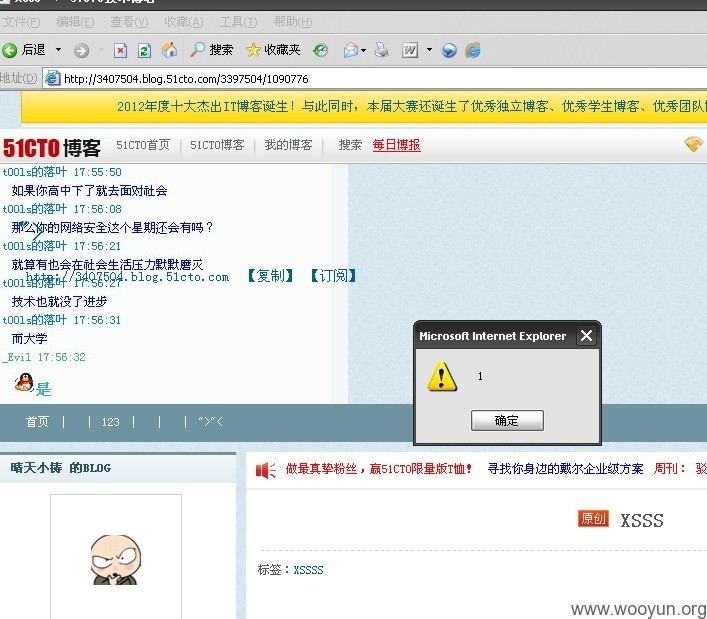Click chat line 如果你高中下了就去面对社会
This screenshot has height=619, width=707.
click(89, 191)
